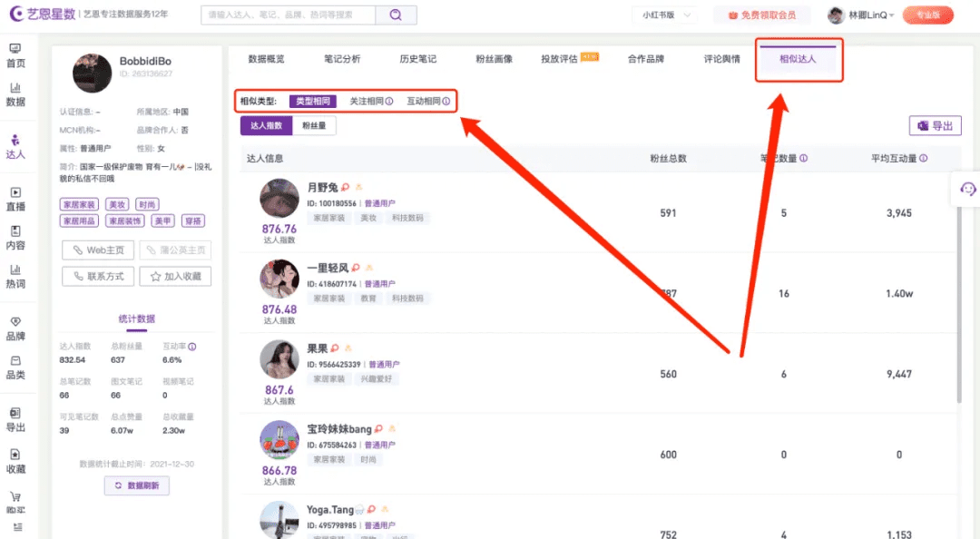Click info icon beside 互动率 statistic
This screenshot has width=980, height=539.
pos(192,347)
